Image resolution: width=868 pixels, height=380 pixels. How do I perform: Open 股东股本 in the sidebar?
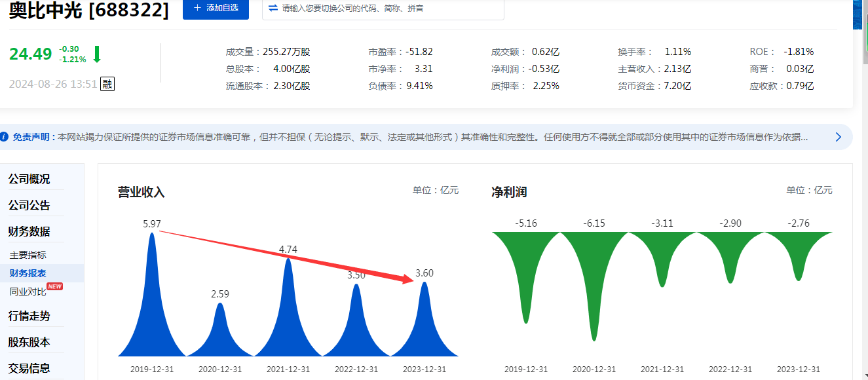[x=29, y=342]
